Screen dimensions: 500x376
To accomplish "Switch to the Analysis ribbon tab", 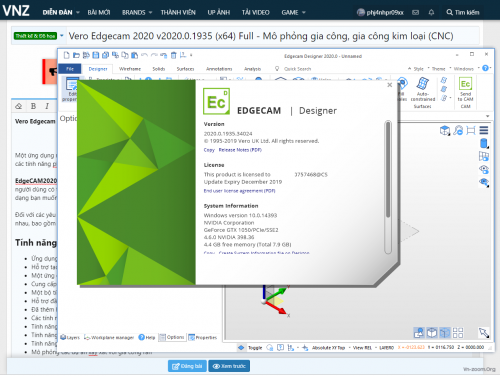I will [x=252, y=69].
